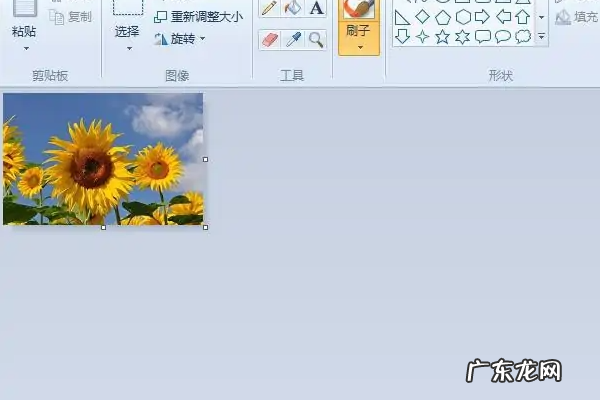Click the sunflower image on canvas

tap(103, 159)
